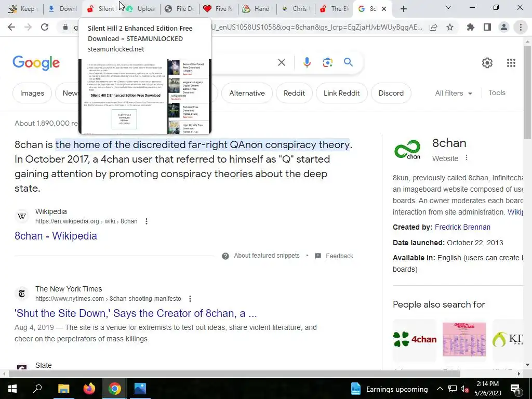Image resolution: width=532 pixels, height=399 pixels.
Task: Start voice search with the microphone
Action: tap(307, 62)
